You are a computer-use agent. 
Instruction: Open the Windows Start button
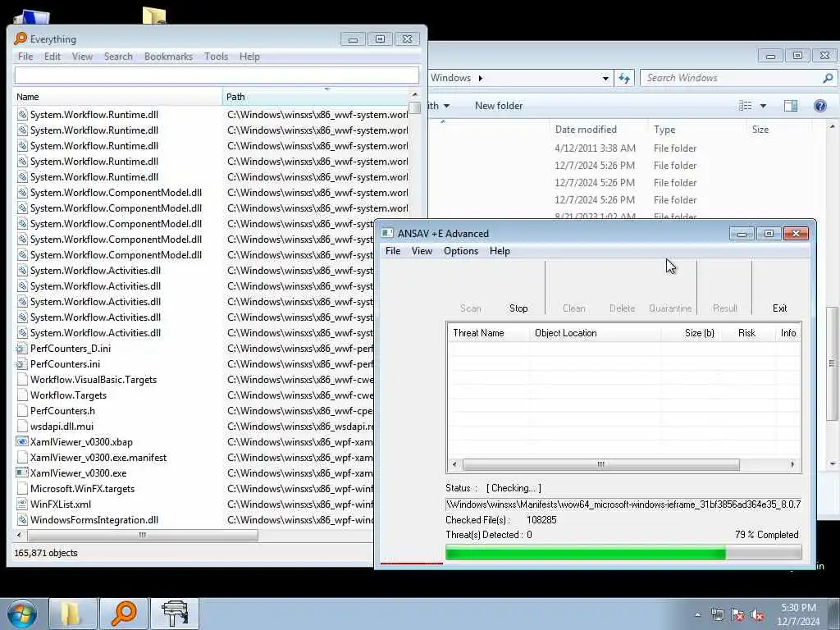[x=22, y=614]
